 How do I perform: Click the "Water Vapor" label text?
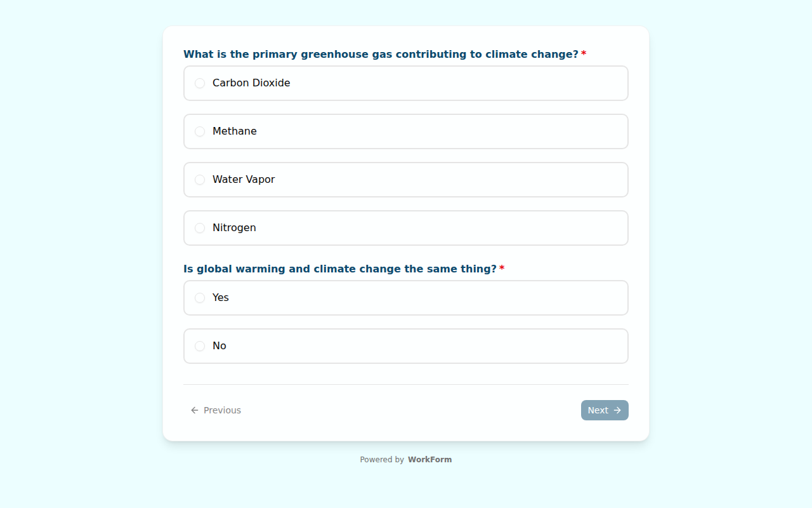(244, 180)
